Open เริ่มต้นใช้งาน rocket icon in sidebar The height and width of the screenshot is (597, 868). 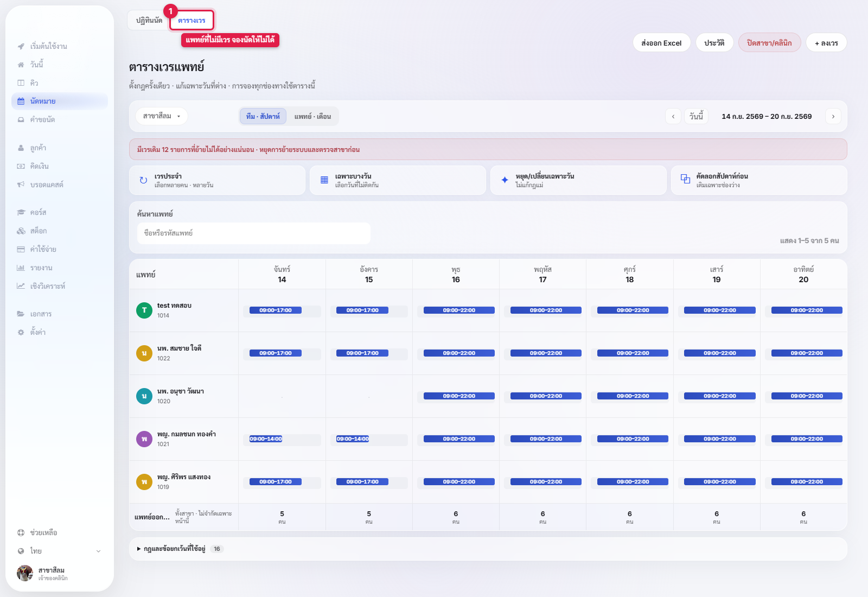coord(21,46)
